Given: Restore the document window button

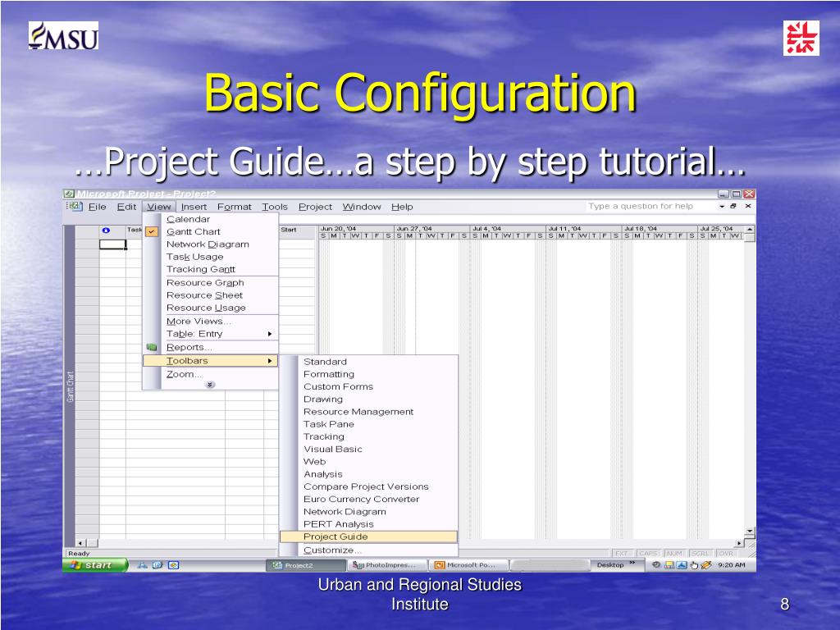Looking at the screenshot, I should click(x=733, y=206).
